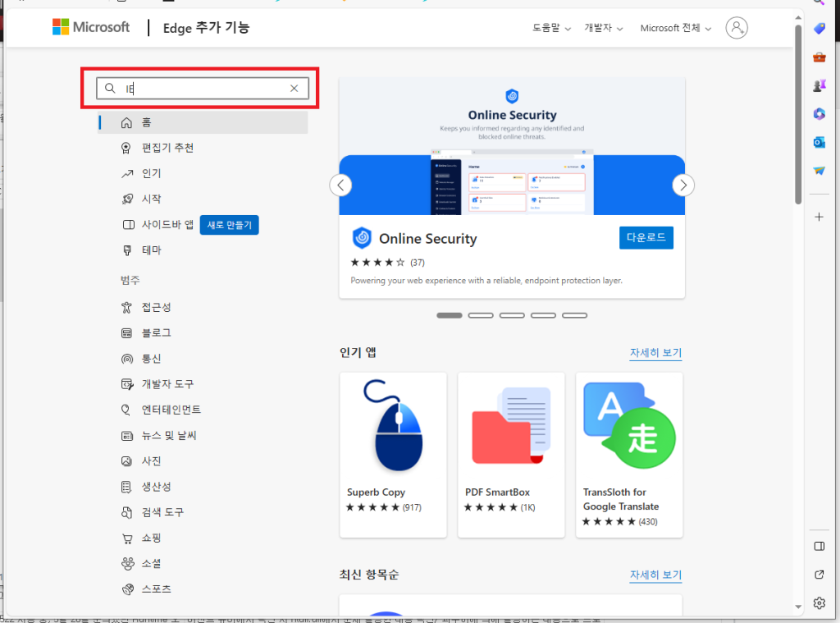Open the Superb Copy extension card
The image size is (840, 623).
pyautogui.click(x=393, y=456)
